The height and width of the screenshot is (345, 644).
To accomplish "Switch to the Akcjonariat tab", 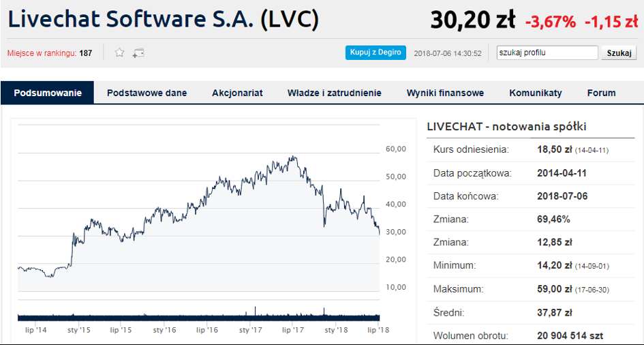I will pyautogui.click(x=237, y=93).
